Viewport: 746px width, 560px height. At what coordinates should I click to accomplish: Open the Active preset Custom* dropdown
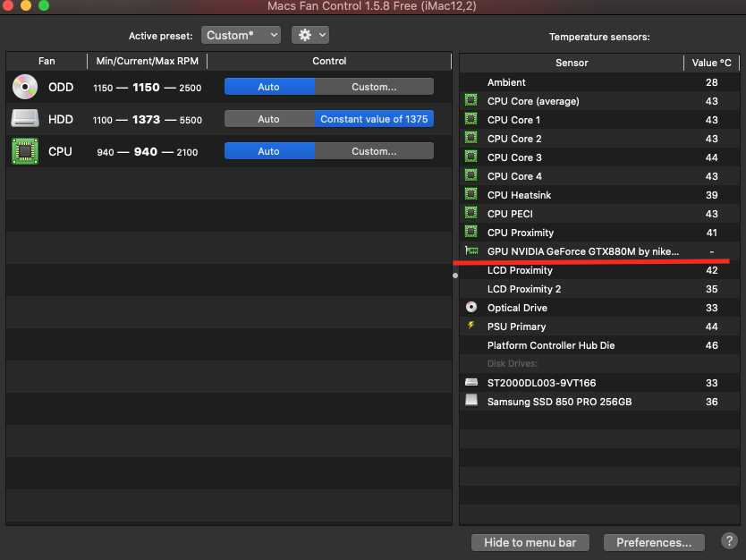click(x=241, y=35)
